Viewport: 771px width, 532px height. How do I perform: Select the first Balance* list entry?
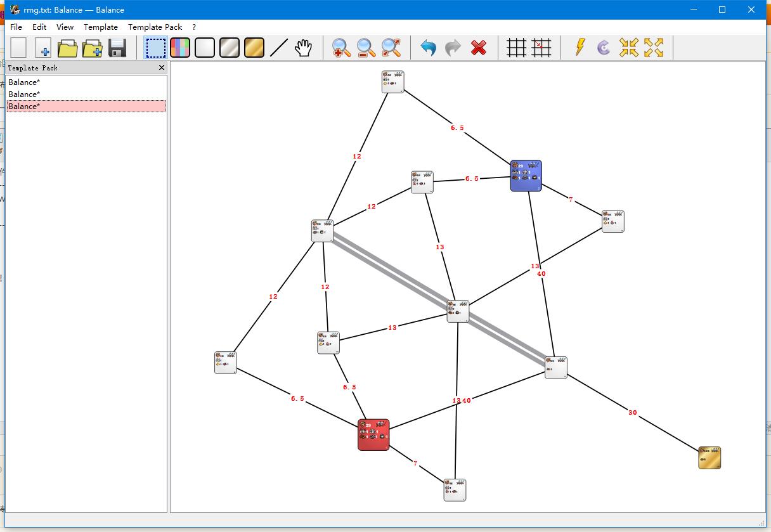(x=24, y=82)
